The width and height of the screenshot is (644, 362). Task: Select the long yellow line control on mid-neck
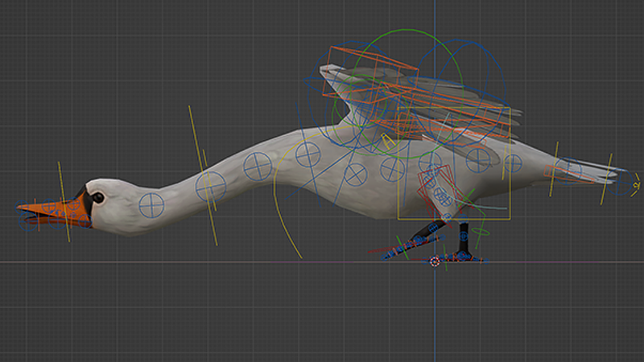point(203,175)
